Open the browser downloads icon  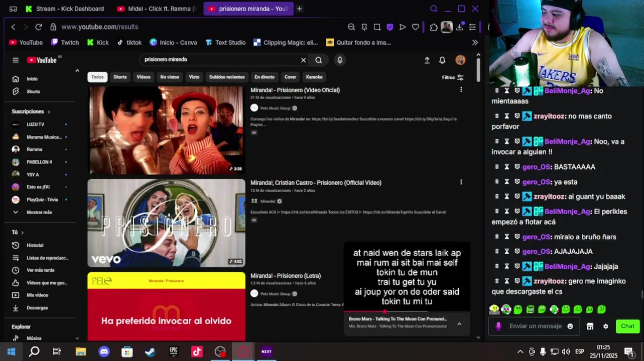[459, 27]
